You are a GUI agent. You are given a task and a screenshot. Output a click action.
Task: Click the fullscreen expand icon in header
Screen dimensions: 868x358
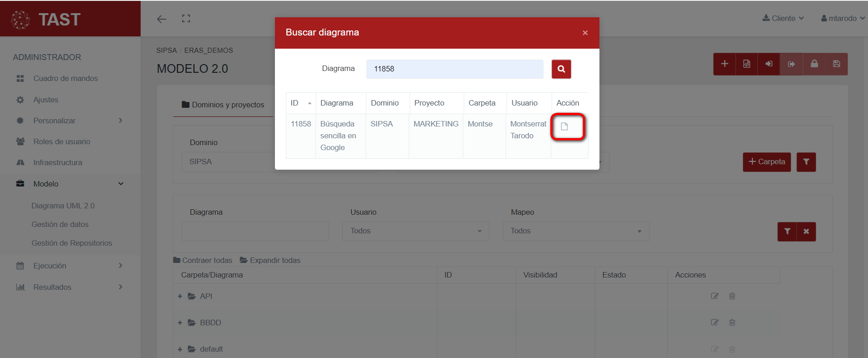coord(186,19)
